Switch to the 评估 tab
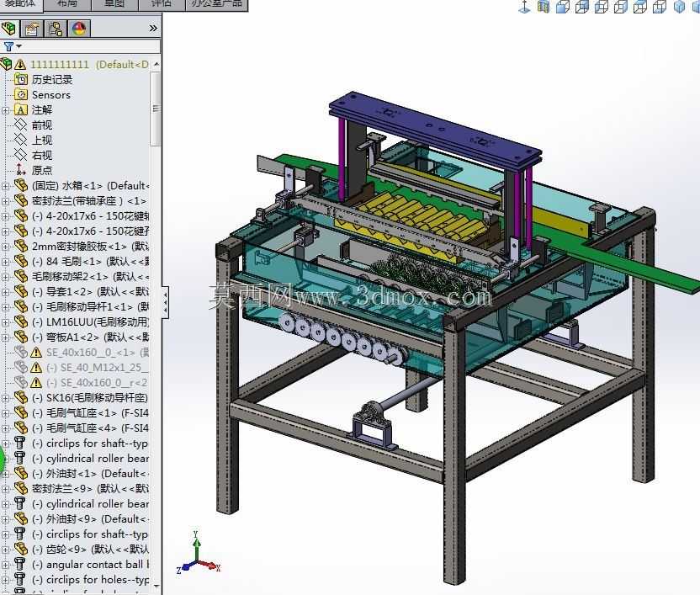This screenshot has height=595, width=700. pos(162,3)
